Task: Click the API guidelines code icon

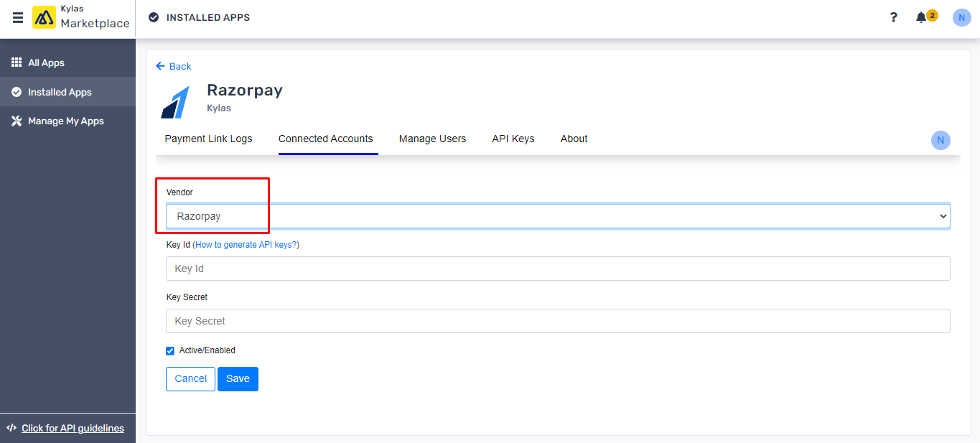Action: pos(11,428)
